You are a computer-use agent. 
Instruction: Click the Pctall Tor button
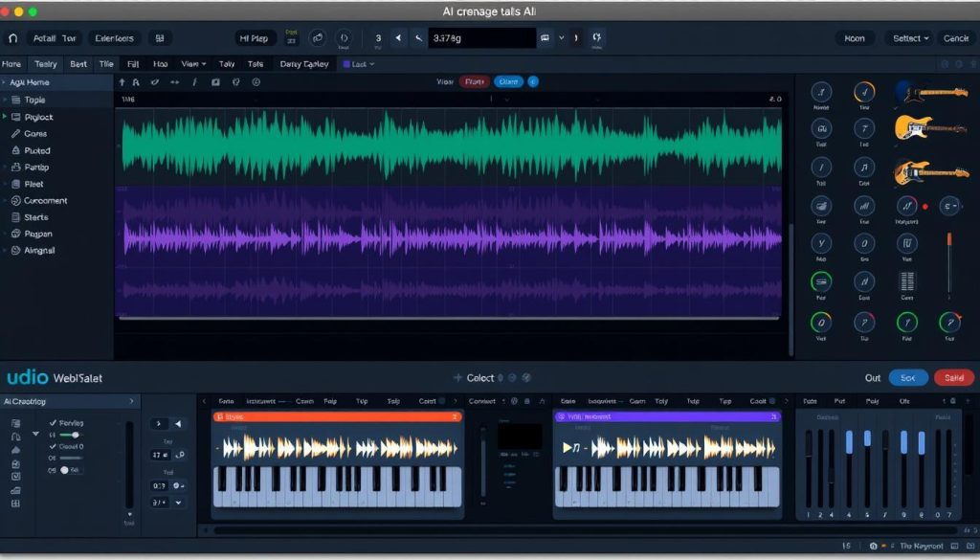click(x=55, y=38)
